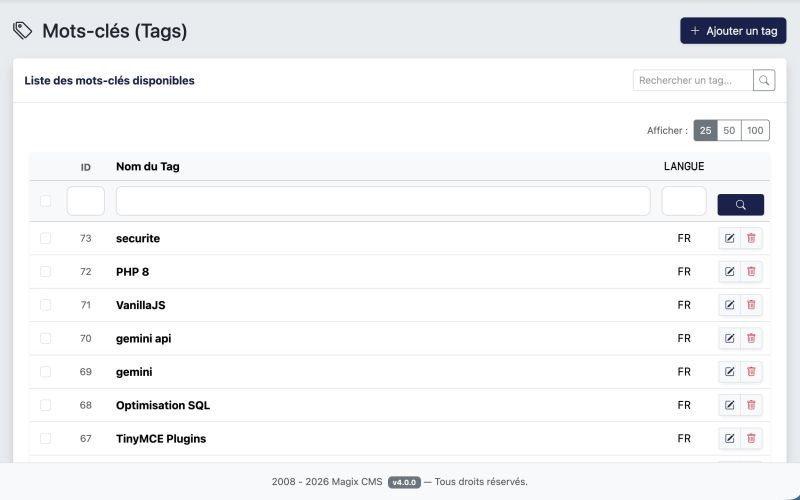Delete the gemini tag with ID 69
This screenshot has height=500, width=800.
751,372
